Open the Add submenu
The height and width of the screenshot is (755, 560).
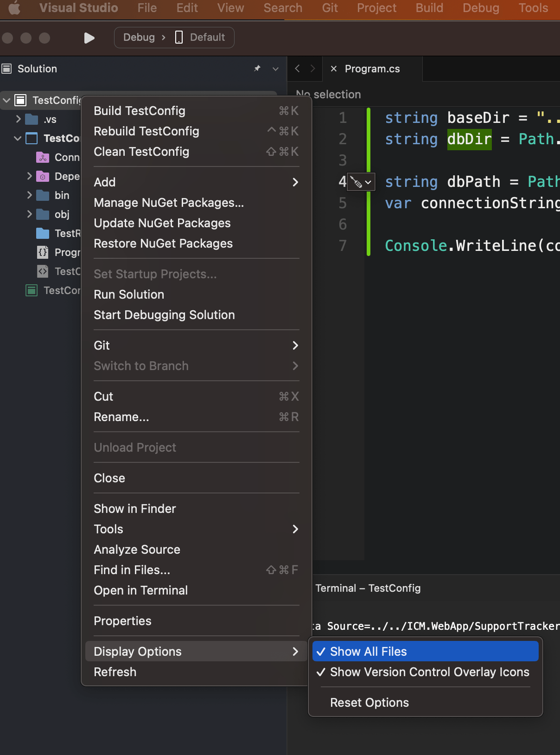coord(197,182)
